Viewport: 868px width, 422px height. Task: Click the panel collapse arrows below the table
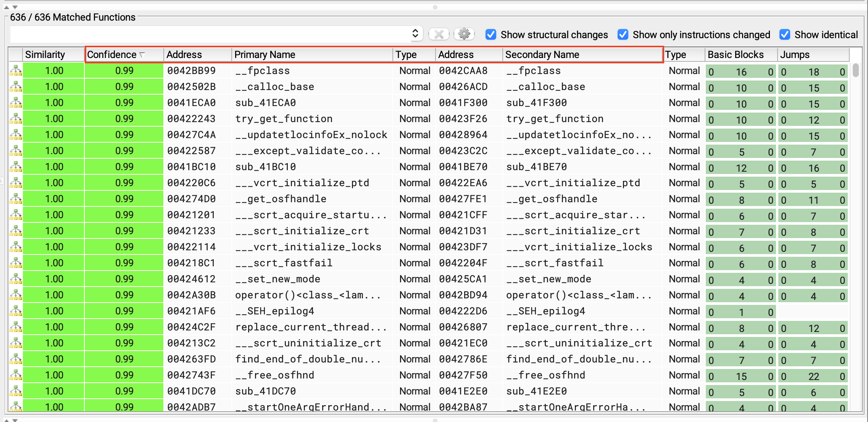point(11,420)
